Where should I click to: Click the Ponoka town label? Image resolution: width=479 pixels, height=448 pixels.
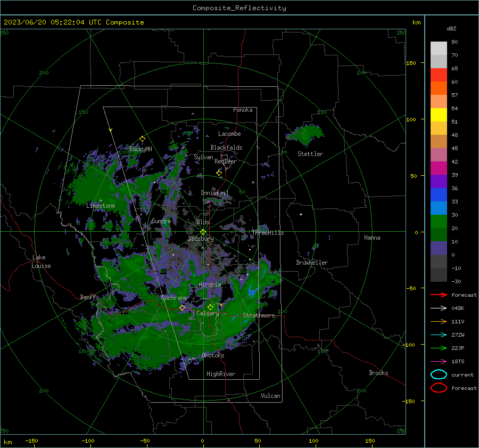pos(243,110)
